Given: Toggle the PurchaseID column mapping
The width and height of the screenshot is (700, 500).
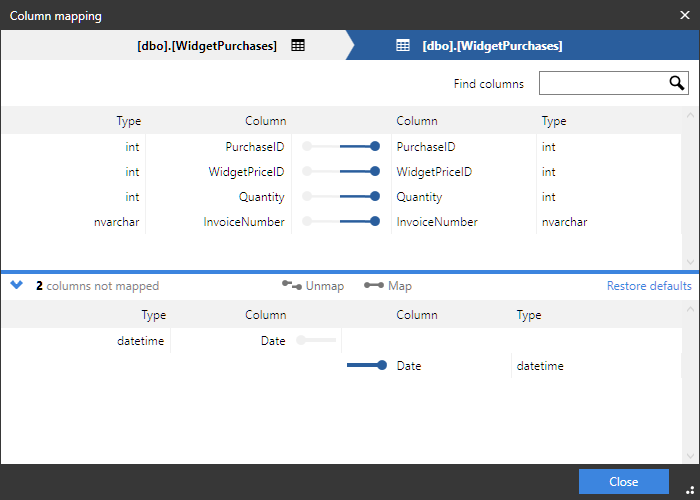Looking at the screenshot, I should click(x=342, y=147).
